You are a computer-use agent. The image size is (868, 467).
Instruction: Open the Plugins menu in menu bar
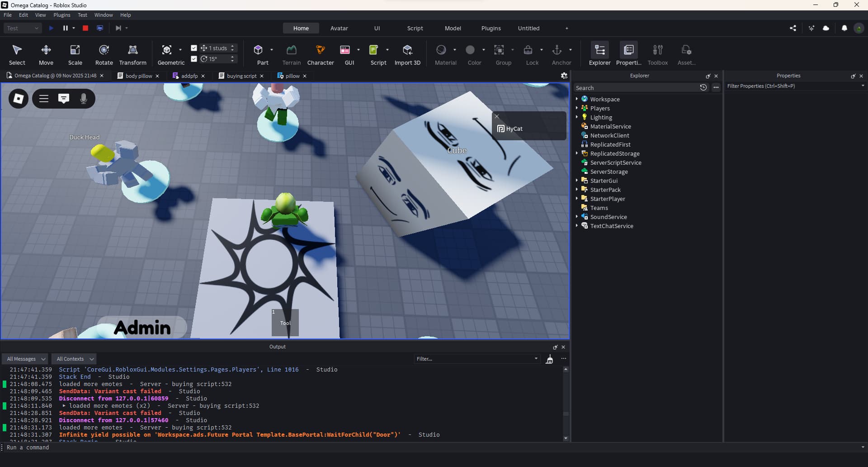[x=62, y=15]
